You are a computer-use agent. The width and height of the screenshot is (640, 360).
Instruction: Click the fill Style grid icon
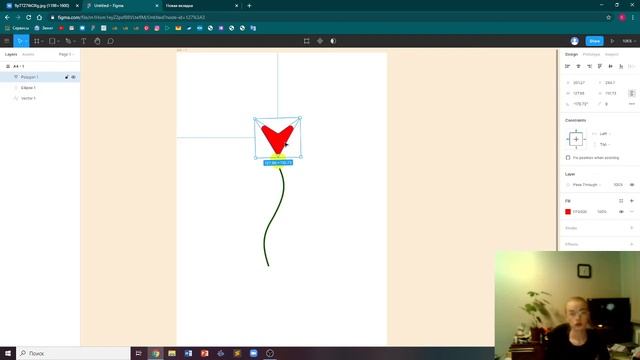tap(621, 201)
